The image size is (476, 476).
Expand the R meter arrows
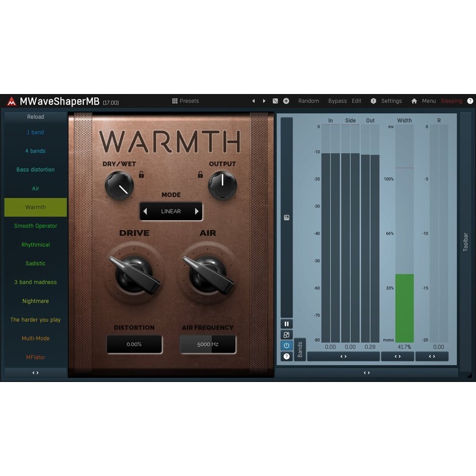(x=432, y=356)
